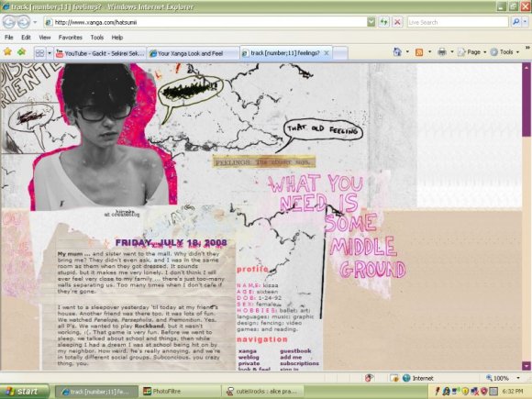The image size is (532, 399).
Task: Open search provider options dropdown arrow
Action: [x=525, y=22]
